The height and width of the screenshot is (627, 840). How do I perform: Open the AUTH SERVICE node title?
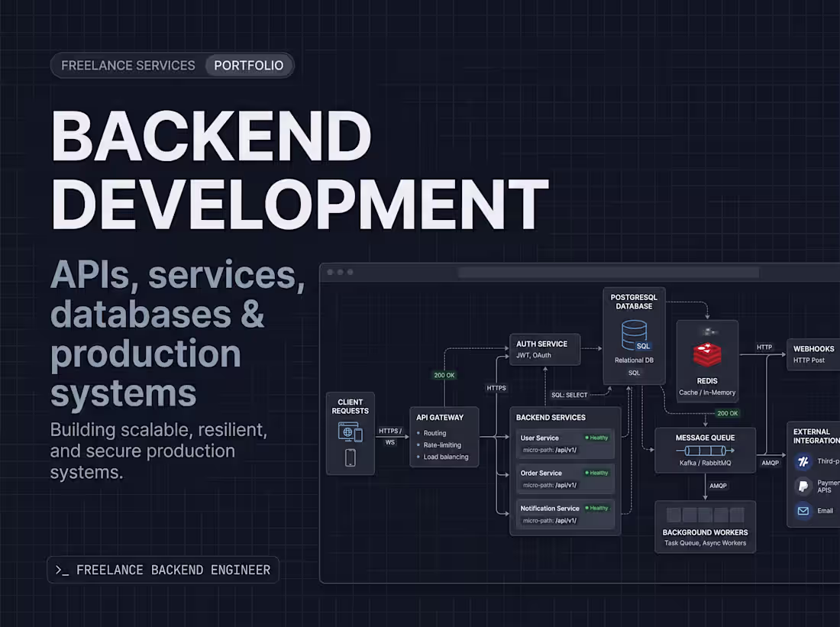[x=541, y=344]
